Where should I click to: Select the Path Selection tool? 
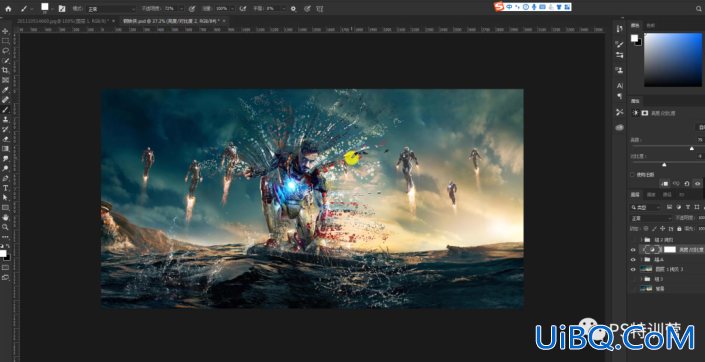(x=5, y=198)
